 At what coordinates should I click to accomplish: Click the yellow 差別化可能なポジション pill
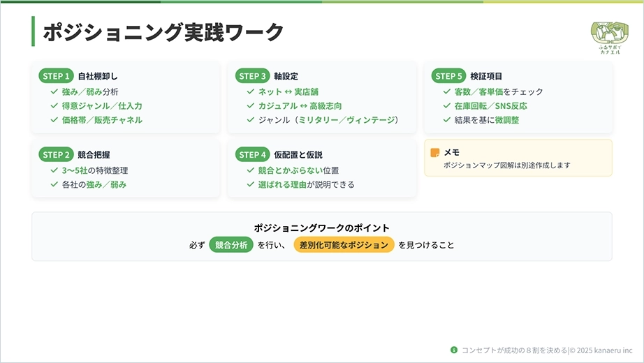pos(344,245)
